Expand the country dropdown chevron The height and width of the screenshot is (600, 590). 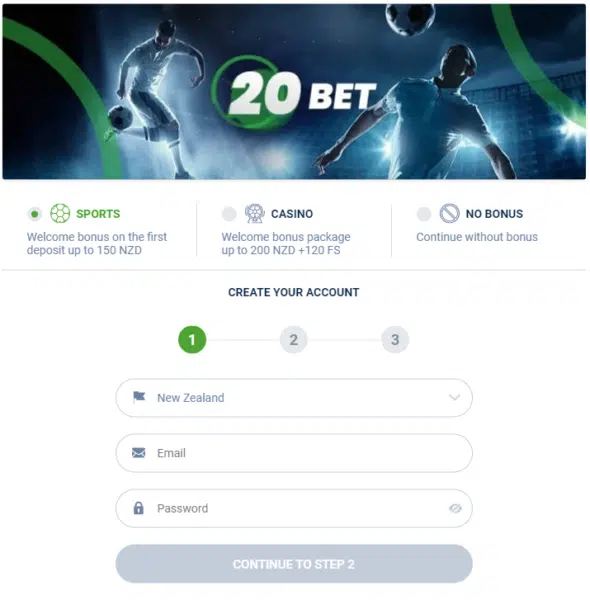(x=454, y=397)
